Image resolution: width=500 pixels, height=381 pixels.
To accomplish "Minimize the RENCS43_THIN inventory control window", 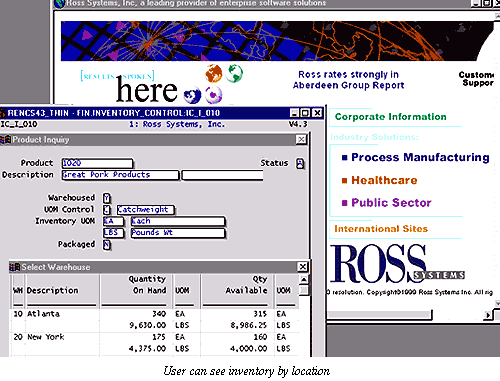I will (x=294, y=113).
